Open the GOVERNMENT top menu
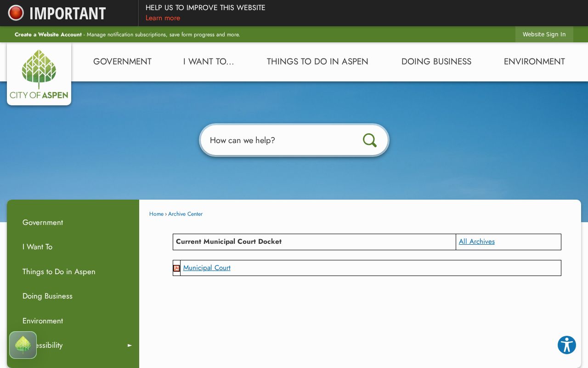 pos(122,62)
